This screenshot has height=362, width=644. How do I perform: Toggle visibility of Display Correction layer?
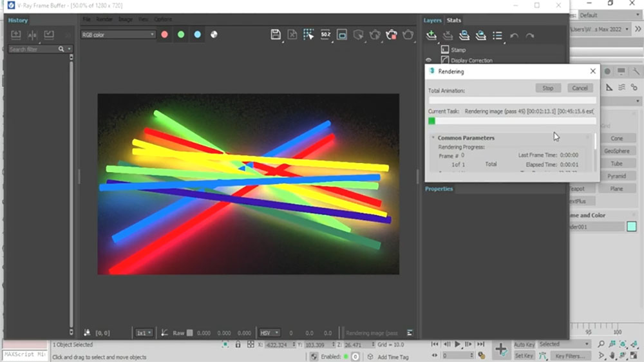(x=429, y=60)
